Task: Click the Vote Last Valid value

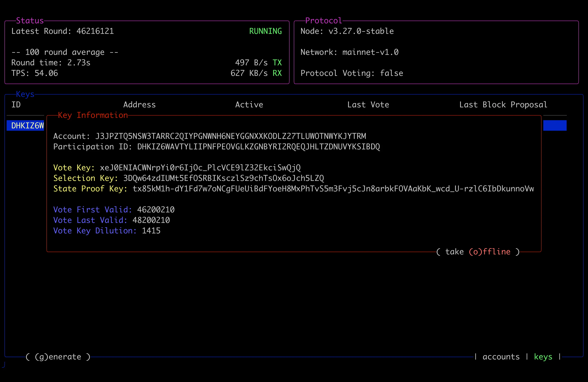Action: tap(151, 220)
